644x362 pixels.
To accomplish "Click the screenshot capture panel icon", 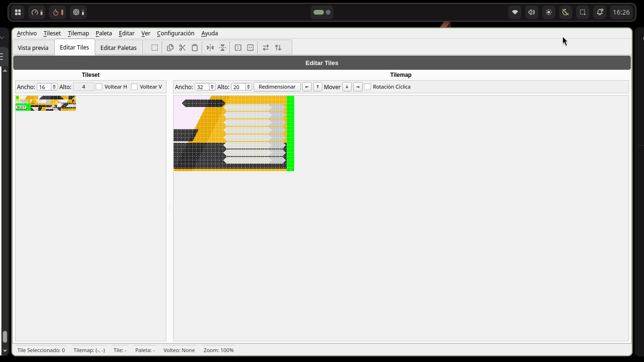I will pos(583,12).
